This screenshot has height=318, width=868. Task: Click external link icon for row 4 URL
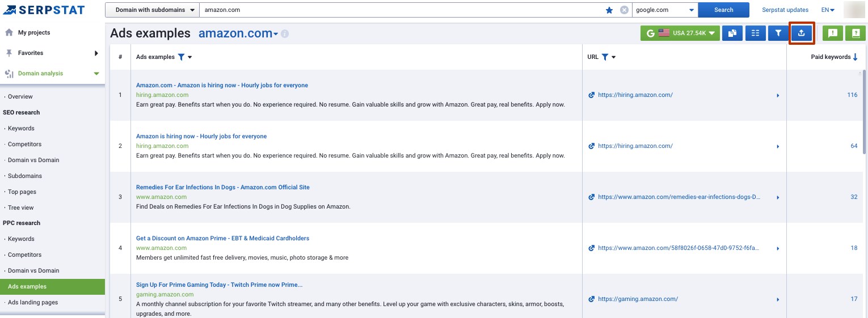point(592,248)
